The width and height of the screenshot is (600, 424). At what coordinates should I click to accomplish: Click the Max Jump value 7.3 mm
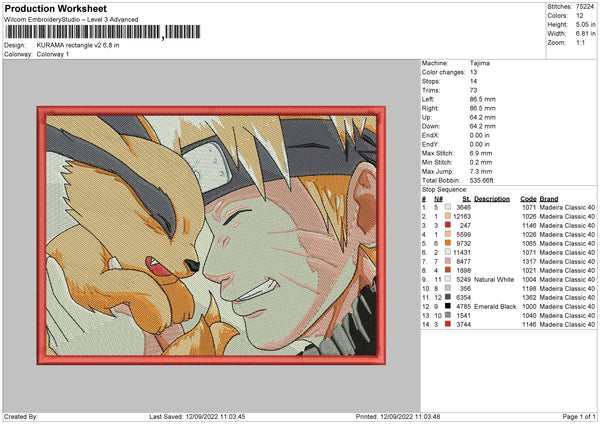click(481, 171)
